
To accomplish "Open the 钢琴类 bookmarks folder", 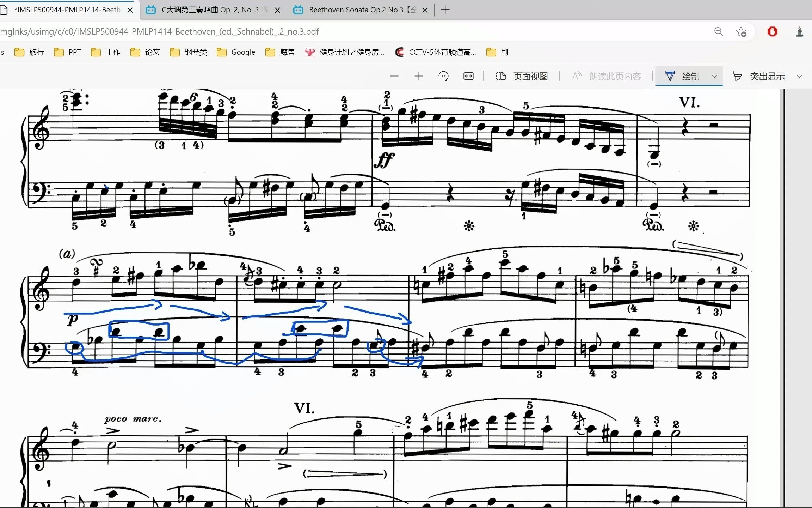I will tap(189, 52).
